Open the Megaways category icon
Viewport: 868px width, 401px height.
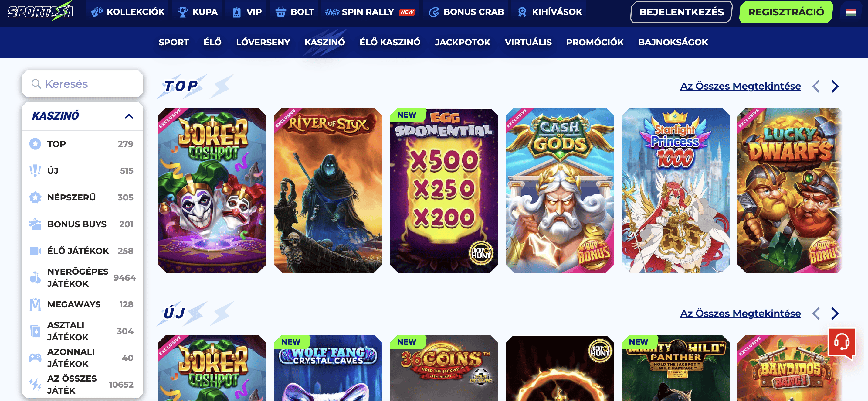[x=35, y=304]
